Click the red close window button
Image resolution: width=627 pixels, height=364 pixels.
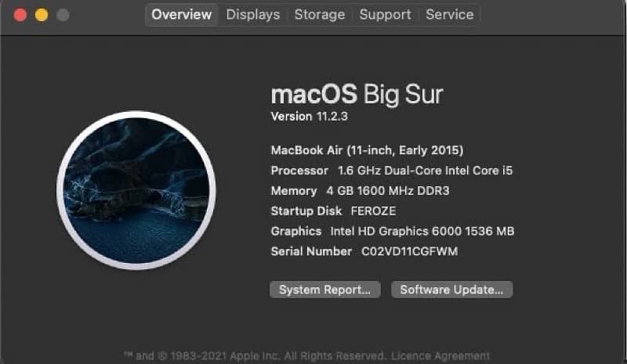[20, 15]
